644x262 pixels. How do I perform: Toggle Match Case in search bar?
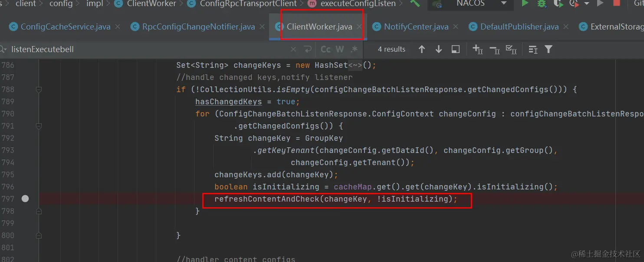pos(325,49)
